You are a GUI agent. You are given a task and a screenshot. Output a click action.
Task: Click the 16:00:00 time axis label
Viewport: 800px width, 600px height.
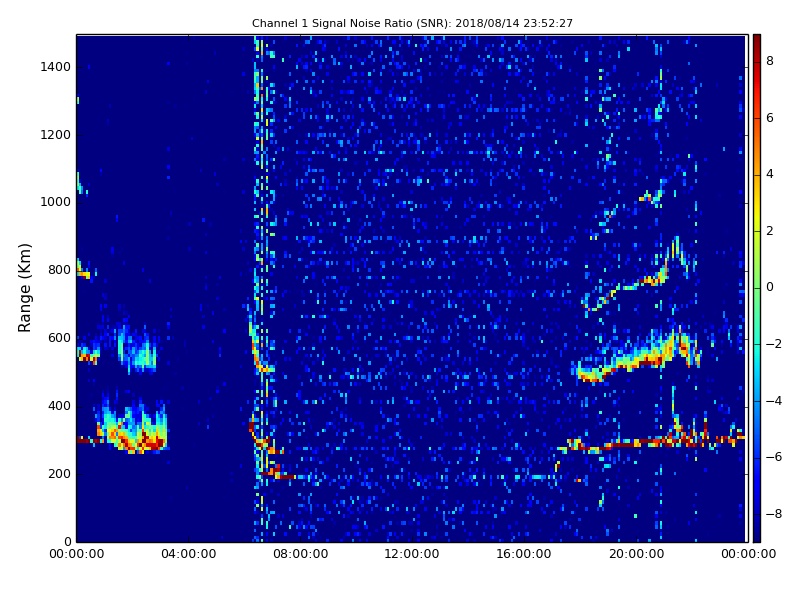tap(524, 554)
